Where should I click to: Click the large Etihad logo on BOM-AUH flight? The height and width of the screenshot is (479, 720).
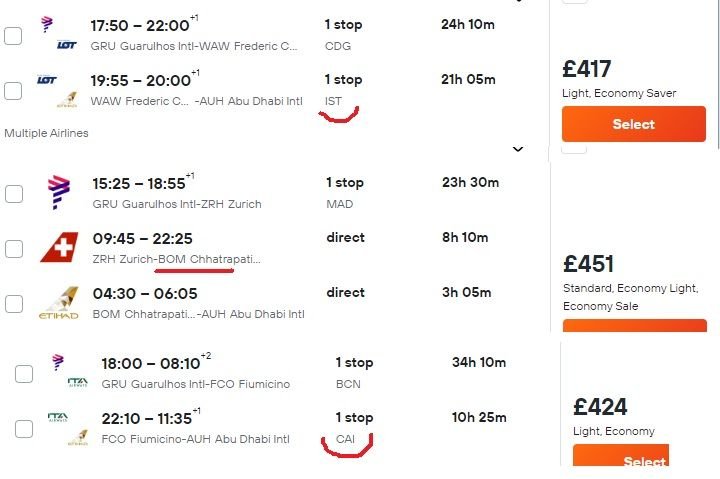[x=59, y=303]
